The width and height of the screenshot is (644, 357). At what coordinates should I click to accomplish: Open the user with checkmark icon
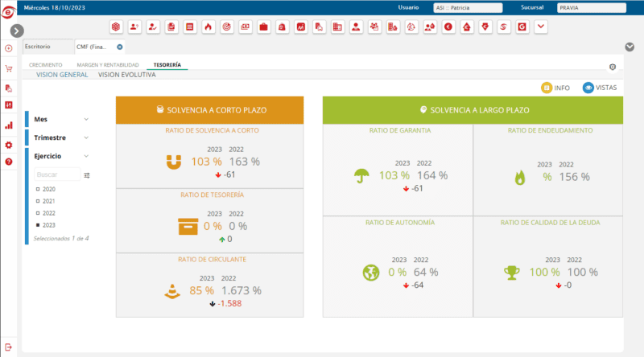tap(153, 27)
